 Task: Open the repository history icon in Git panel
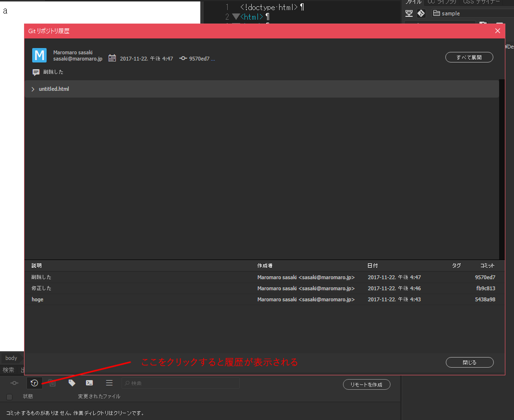35,383
